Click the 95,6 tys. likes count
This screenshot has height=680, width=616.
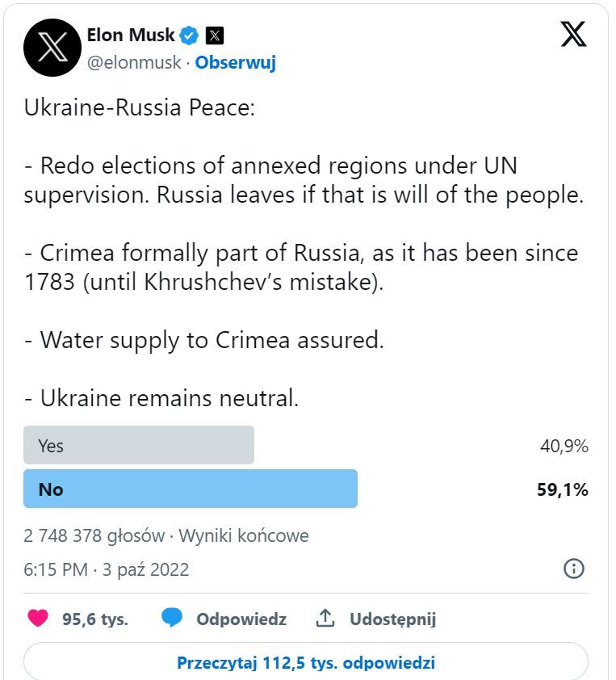95,619
